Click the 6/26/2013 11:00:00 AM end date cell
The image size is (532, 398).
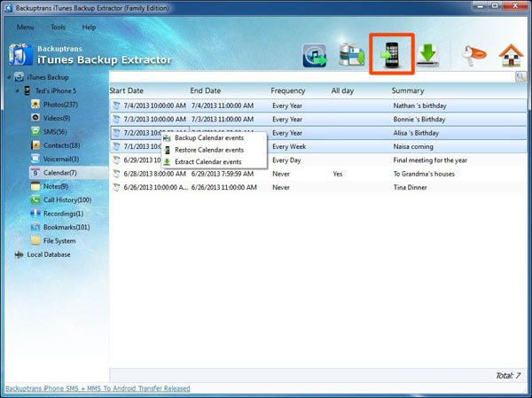(x=224, y=187)
